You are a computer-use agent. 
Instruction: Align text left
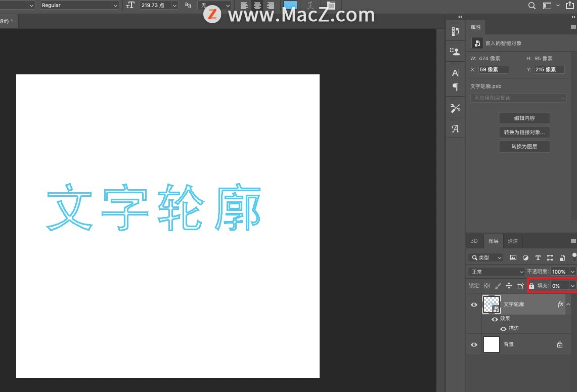[244, 5]
